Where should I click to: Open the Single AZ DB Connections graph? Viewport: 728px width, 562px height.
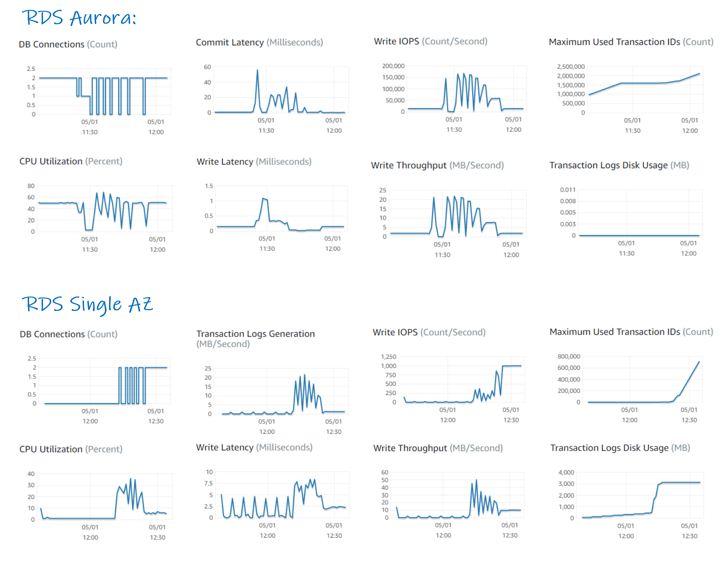pos(105,381)
